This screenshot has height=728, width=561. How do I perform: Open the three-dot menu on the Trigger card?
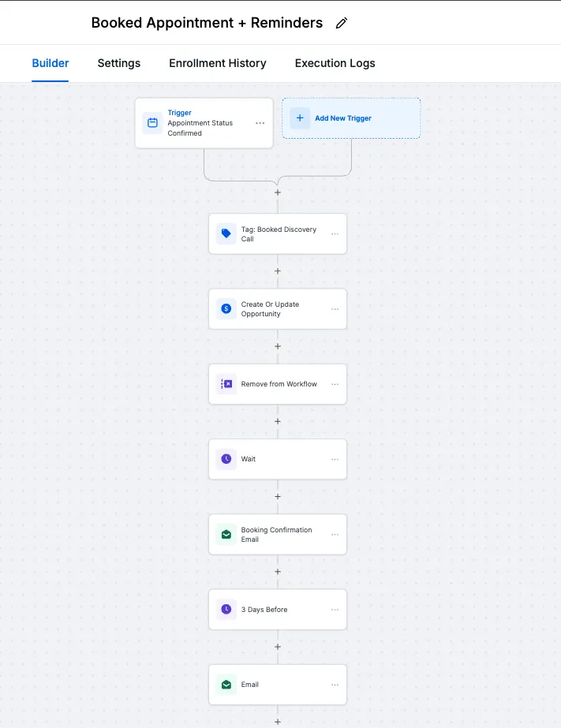click(260, 123)
